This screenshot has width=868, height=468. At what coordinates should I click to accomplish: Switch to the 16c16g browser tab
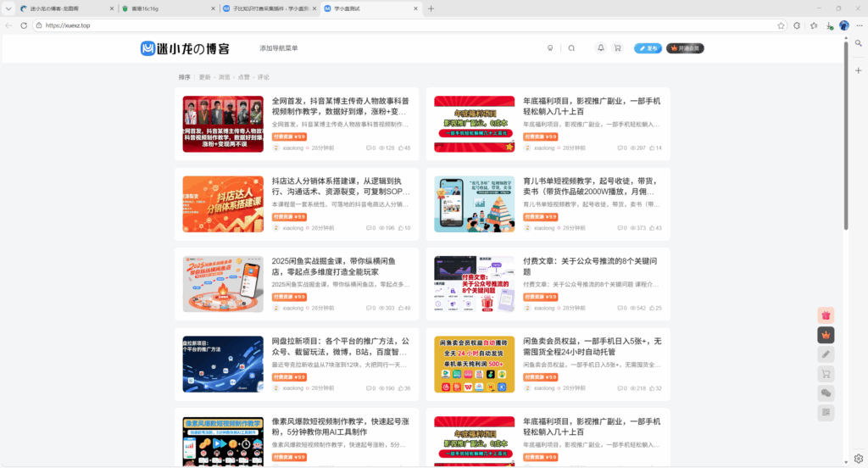[169, 8]
